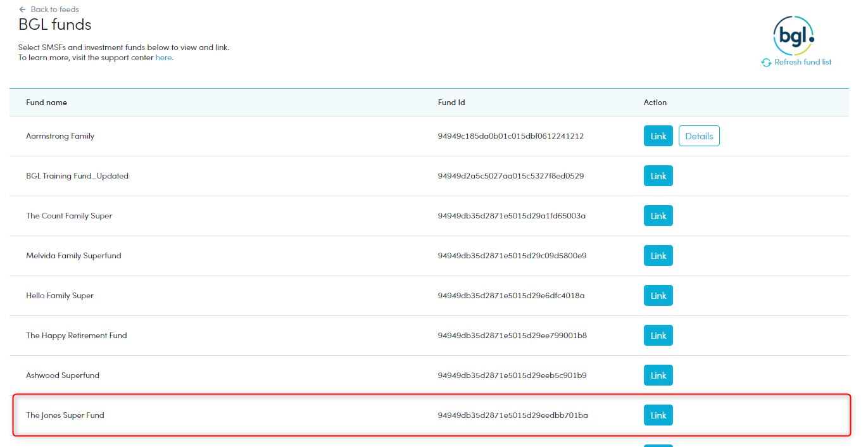Click the Action column header
The width and height of the screenshot is (868, 447).
pos(655,103)
